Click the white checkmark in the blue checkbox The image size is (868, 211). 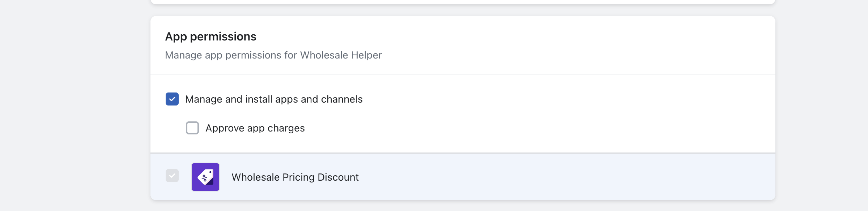pos(172,99)
